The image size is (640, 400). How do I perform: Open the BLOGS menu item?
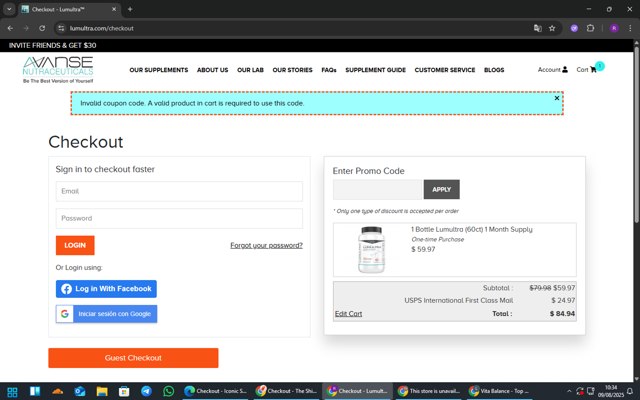coord(494,70)
